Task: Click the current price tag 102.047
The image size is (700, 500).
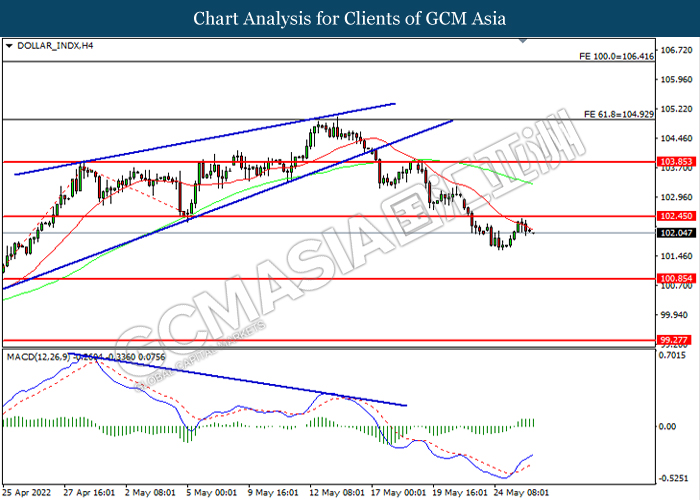Action: click(676, 233)
